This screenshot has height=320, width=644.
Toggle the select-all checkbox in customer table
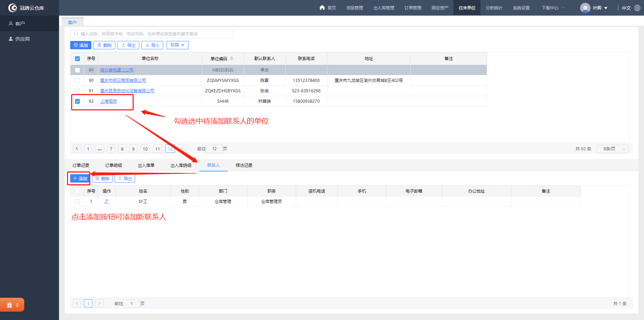click(x=77, y=59)
